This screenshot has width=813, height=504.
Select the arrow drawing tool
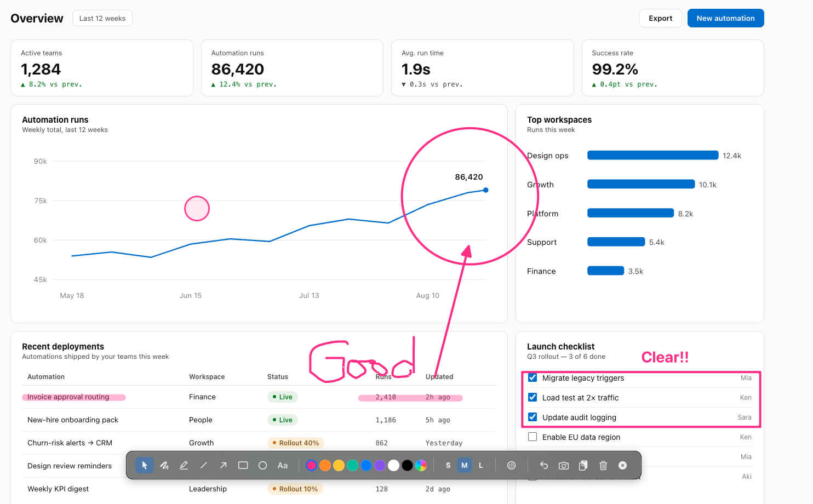coord(224,465)
